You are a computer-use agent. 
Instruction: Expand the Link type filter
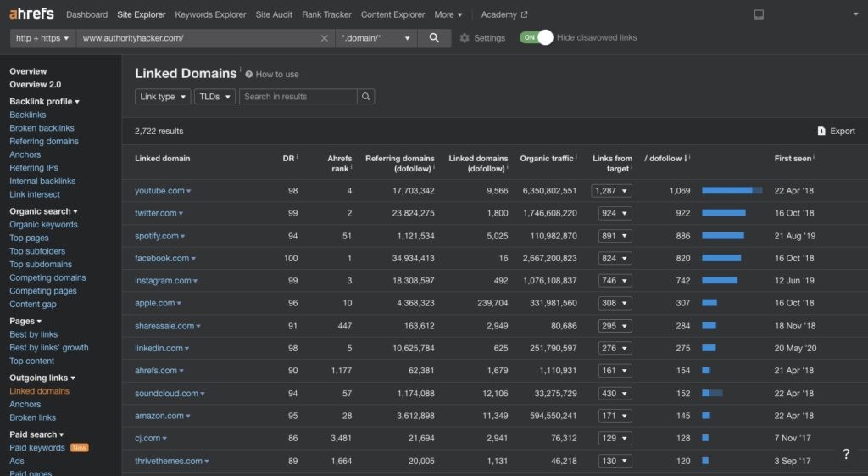pyautogui.click(x=163, y=97)
